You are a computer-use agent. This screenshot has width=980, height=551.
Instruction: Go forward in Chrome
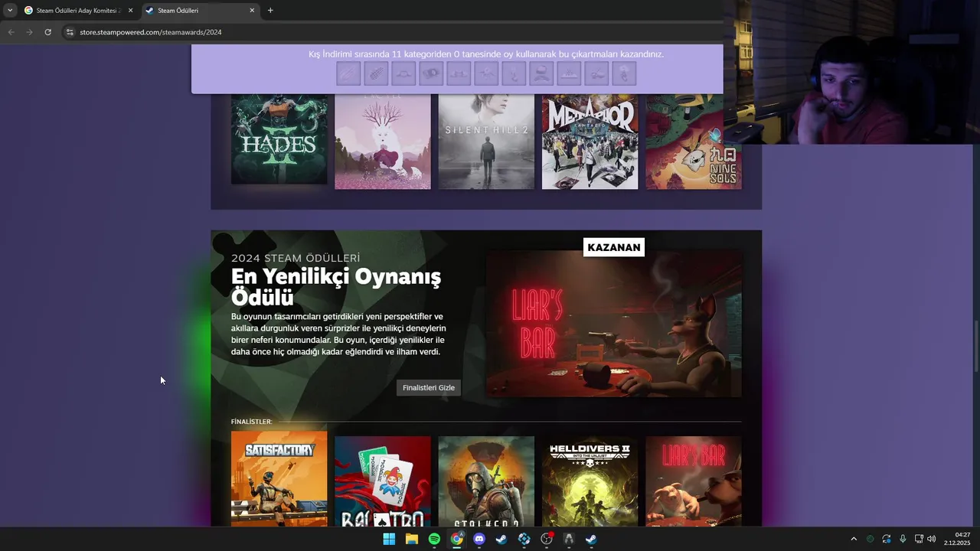(x=29, y=32)
